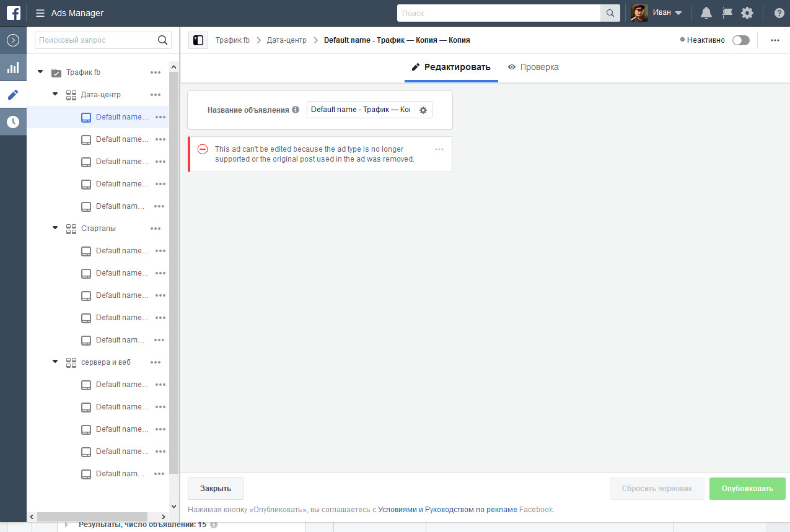Click the info icon next to Название объявления
The height and width of the screenshot is (532, 790).
[296, 110]
